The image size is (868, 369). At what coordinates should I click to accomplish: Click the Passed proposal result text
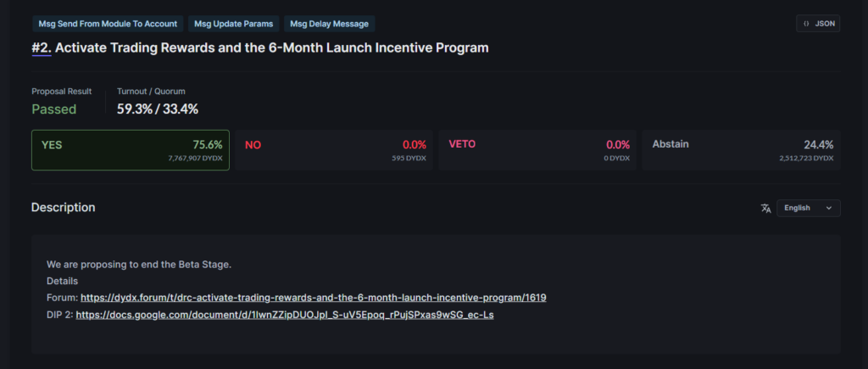pos(53,109)
